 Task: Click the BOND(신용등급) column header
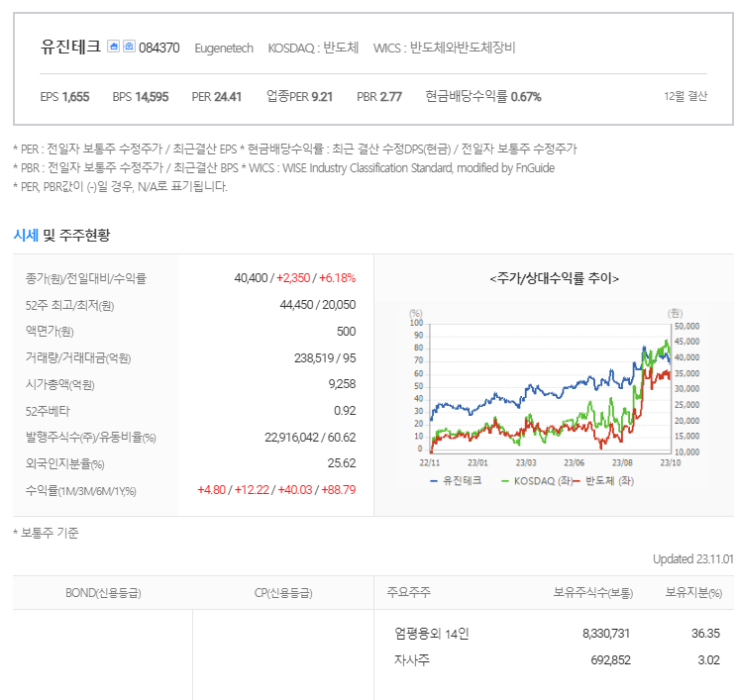103,593
